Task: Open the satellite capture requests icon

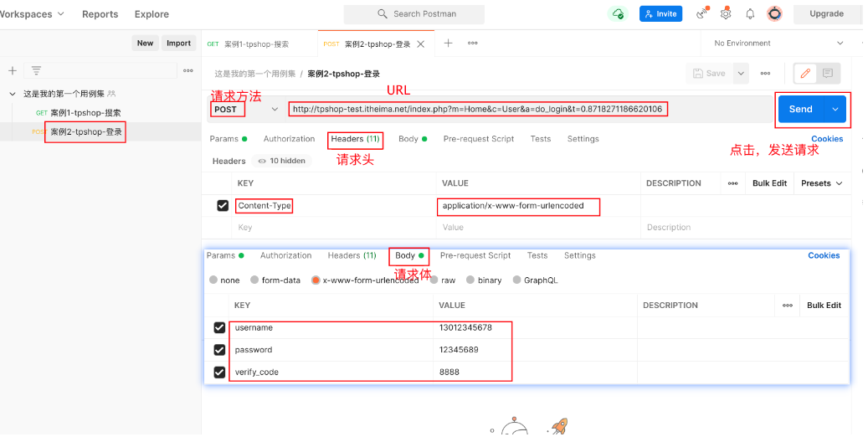Action: [x=702, y=13]
